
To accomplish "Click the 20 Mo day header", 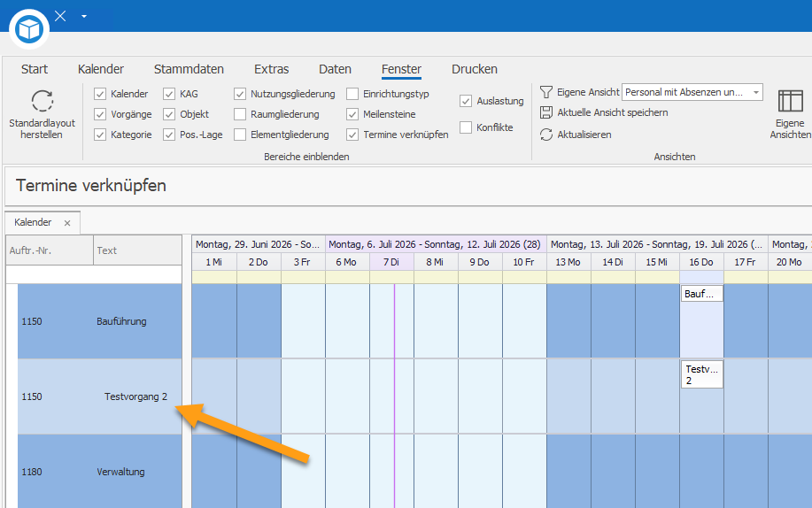I will [789, 262].
